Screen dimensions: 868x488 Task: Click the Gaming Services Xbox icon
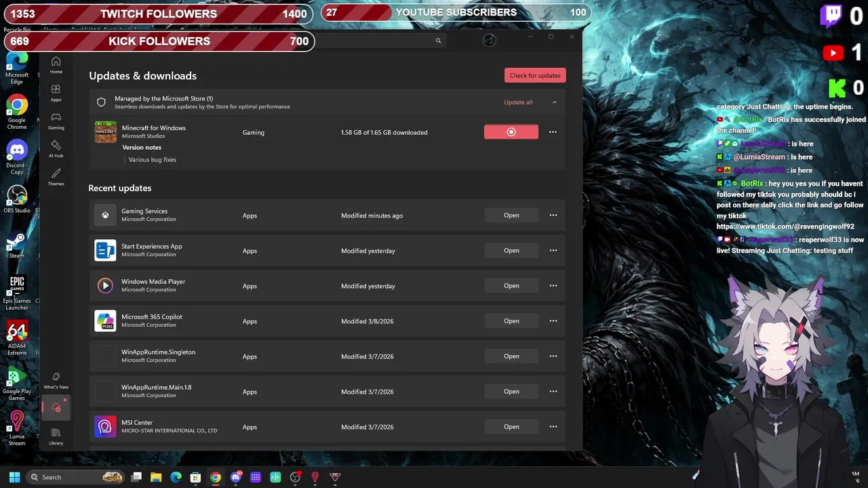(x=105, y=216)
